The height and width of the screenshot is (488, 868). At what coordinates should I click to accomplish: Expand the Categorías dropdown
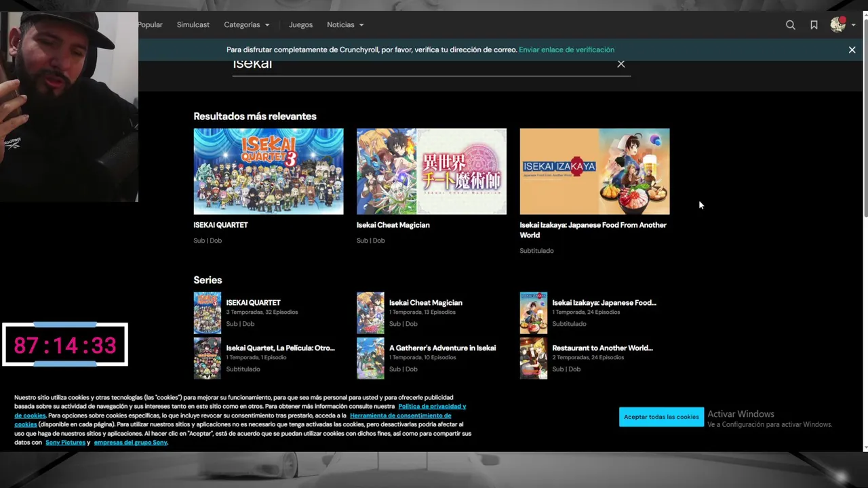pos(247,25)
